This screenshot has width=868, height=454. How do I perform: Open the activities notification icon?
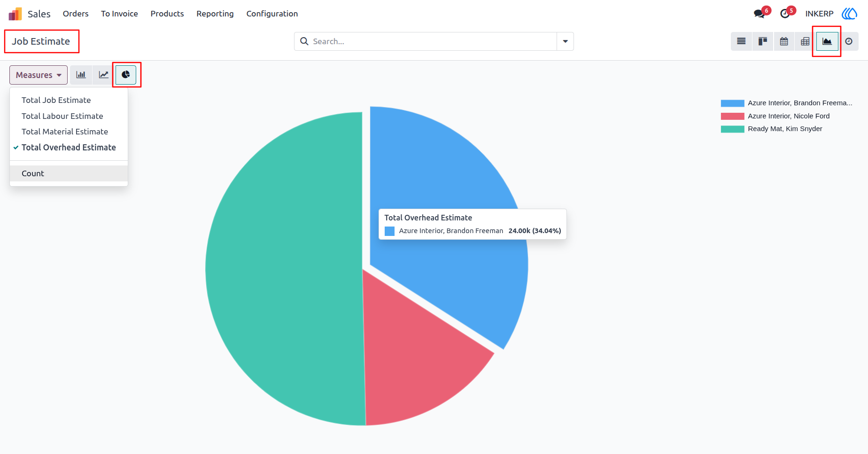pos(785,14)
